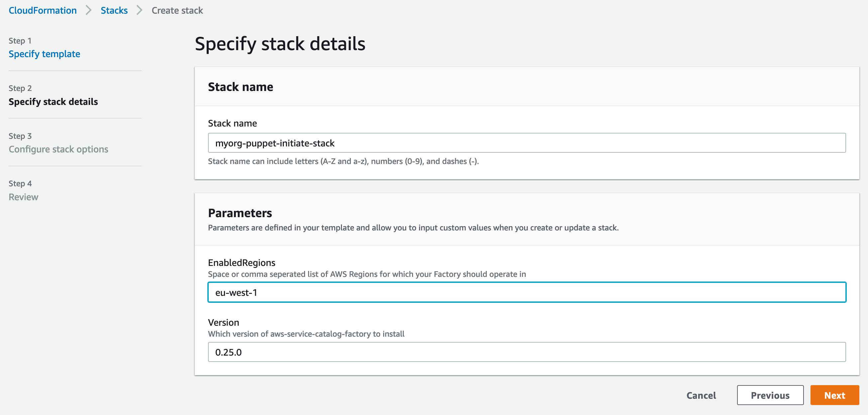Open the CloudFormation breadcrumb link

pos(43,10)
